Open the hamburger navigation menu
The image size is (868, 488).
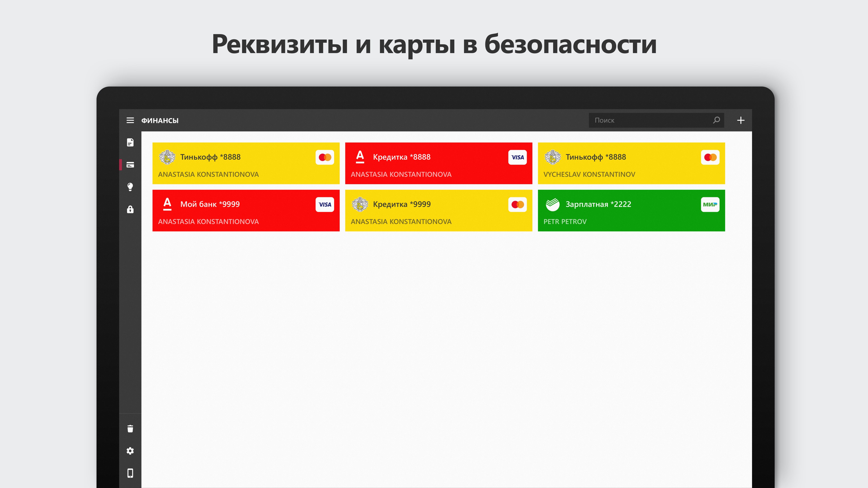click(x=130, y=120)
